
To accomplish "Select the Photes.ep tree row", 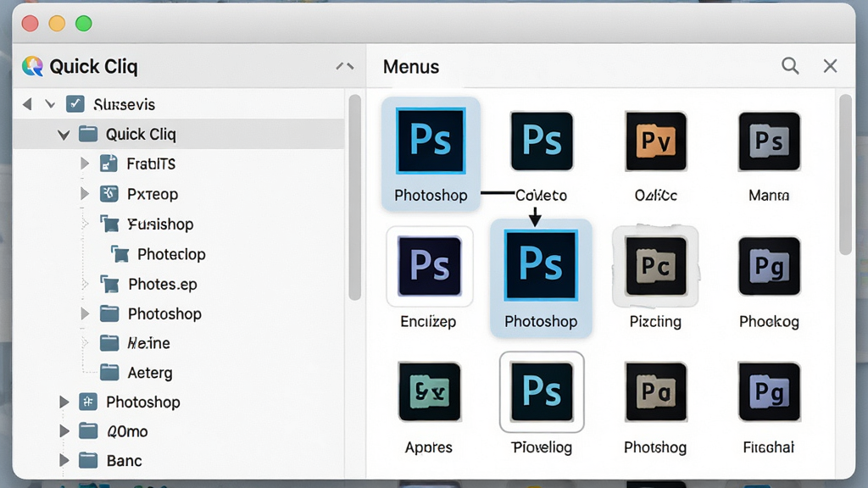I will click(178, 284).
